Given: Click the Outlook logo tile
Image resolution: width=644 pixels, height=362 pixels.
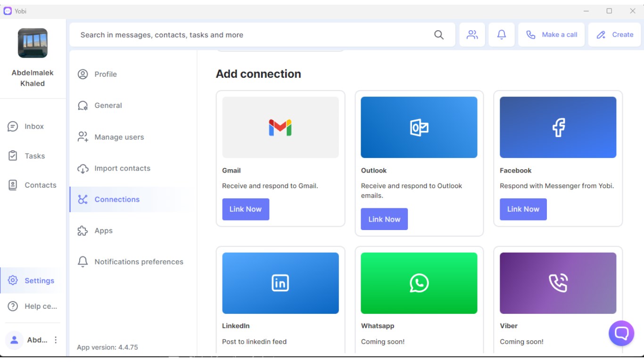Looking at the screenshot, I should tap(419, 127).
